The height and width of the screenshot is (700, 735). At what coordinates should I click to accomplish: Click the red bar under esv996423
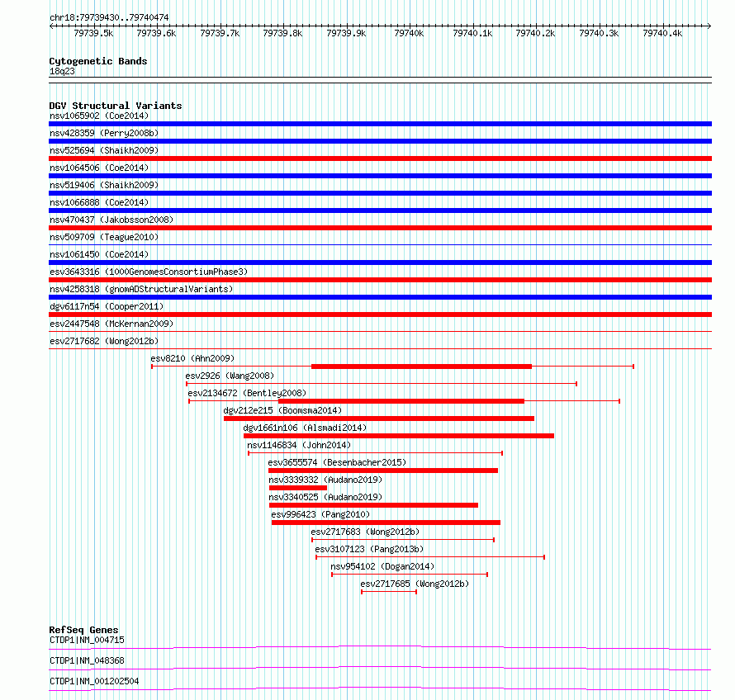pyautogui.click(x=386, y=523)
